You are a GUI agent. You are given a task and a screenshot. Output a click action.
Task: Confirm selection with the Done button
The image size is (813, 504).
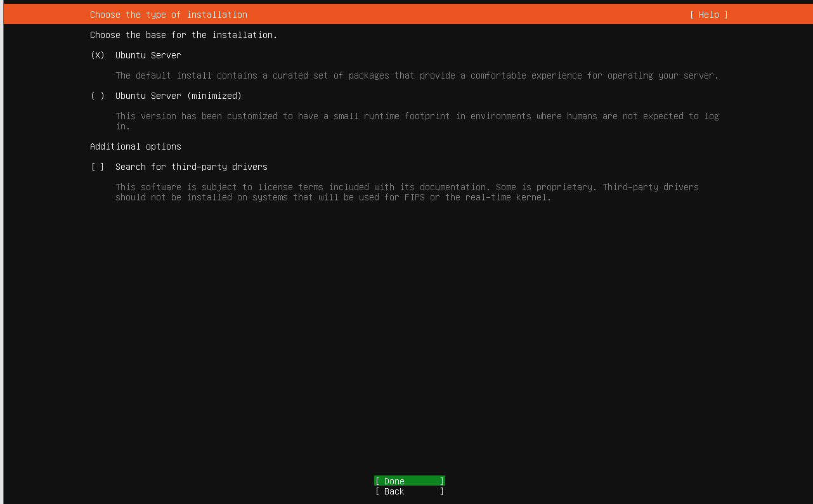pos(410,481)
